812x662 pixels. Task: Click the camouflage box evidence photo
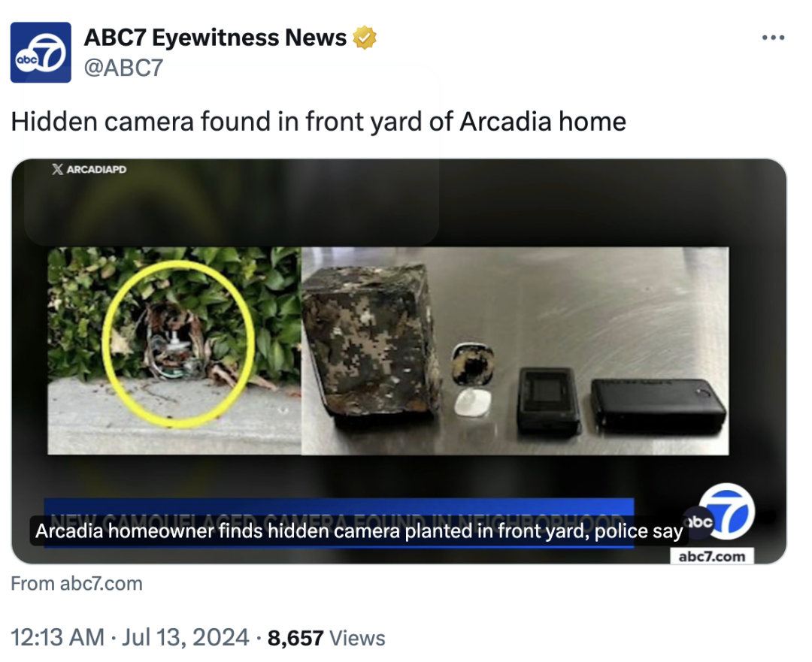tap(515, 351)
